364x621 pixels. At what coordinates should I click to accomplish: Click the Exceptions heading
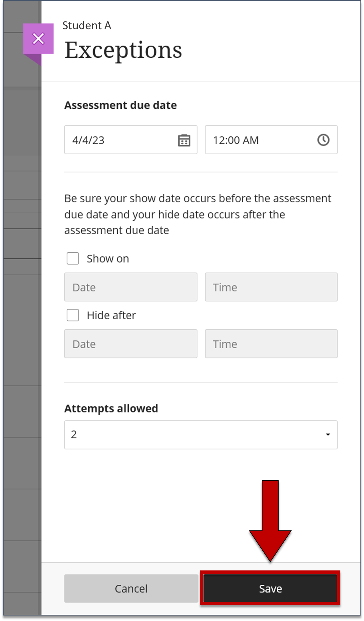(123, 51)
